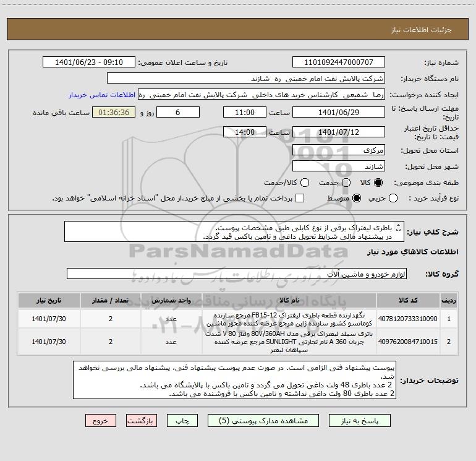The width and height of the screenshot is (476, 461).
Task: Click the quantity 2 in row 2
Action: [111, 342]
